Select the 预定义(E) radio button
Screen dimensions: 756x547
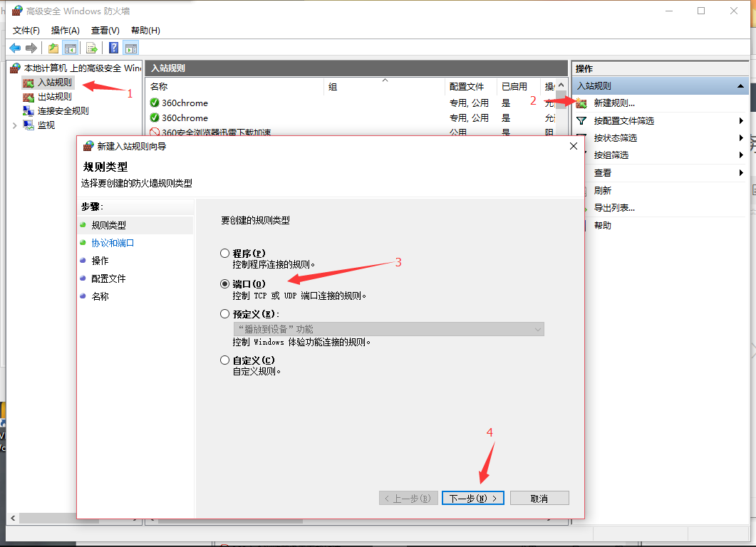(x=224, y=314)
